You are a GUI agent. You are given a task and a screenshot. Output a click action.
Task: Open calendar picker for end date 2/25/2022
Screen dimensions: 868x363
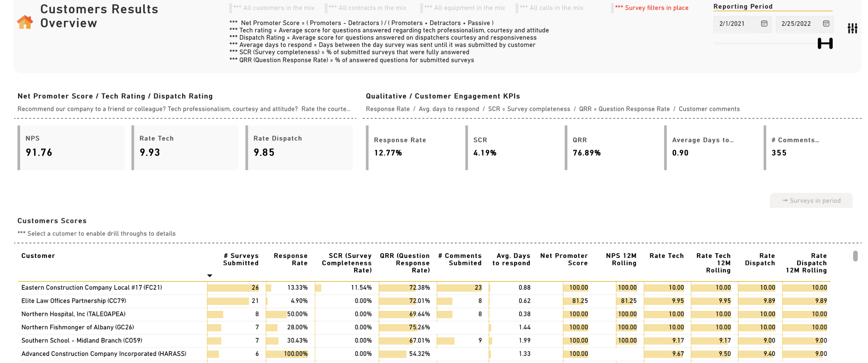coord(826,24)
